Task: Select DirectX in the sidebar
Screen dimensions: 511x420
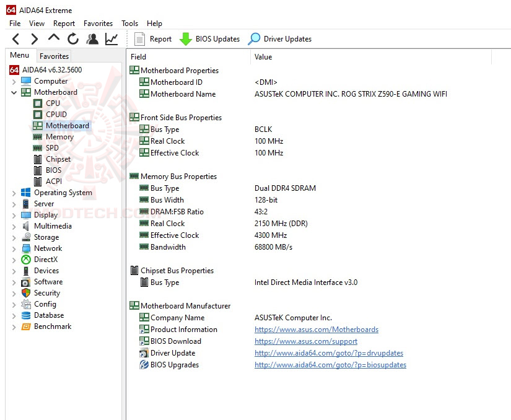Action: (47, 259)
